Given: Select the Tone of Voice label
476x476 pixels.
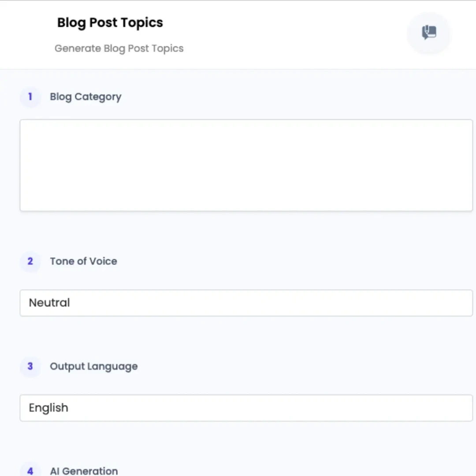Looking at the screenshot, I should click(x=83, y=261).
